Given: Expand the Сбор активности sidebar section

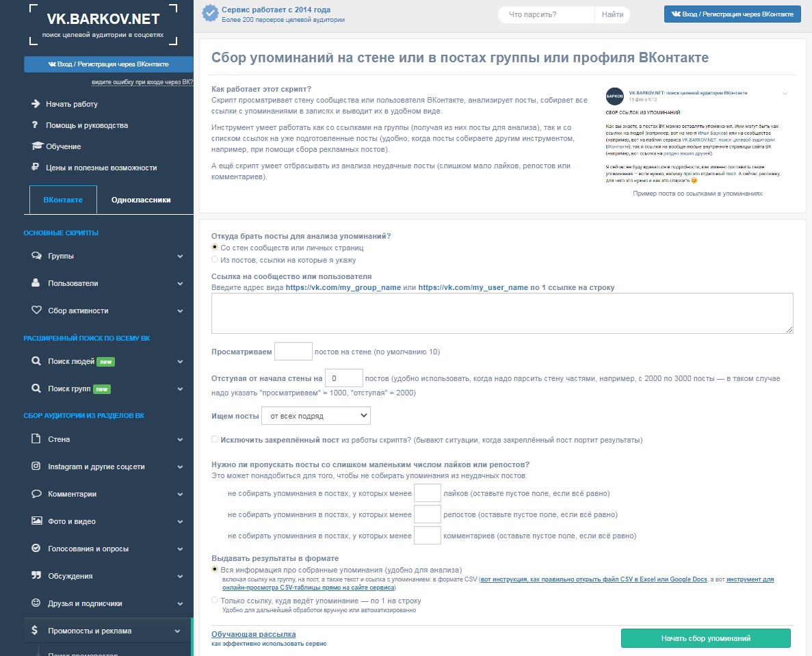Looking at the screenshot, I should [180, 311].
